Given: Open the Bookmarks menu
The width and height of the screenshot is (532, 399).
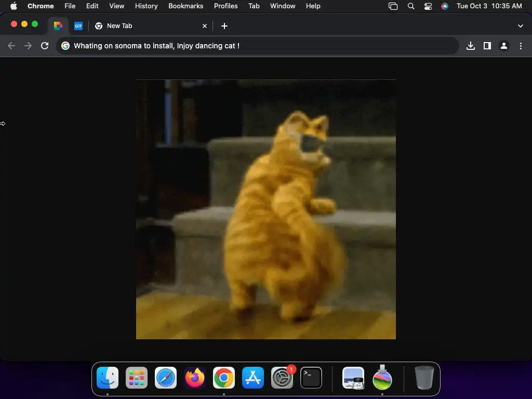Looking at the screenshot, I should tap(185, 6).
